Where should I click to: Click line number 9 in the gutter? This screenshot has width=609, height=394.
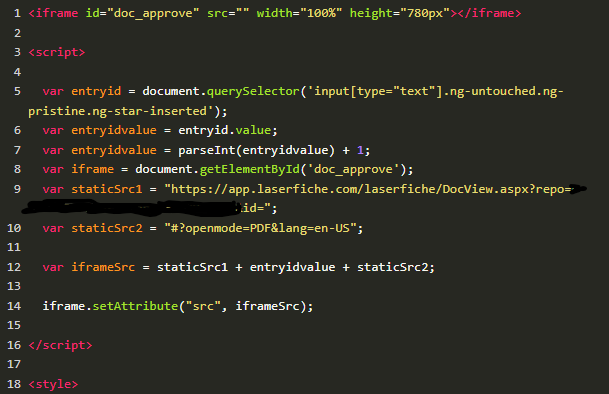click(x=17, y=189)
